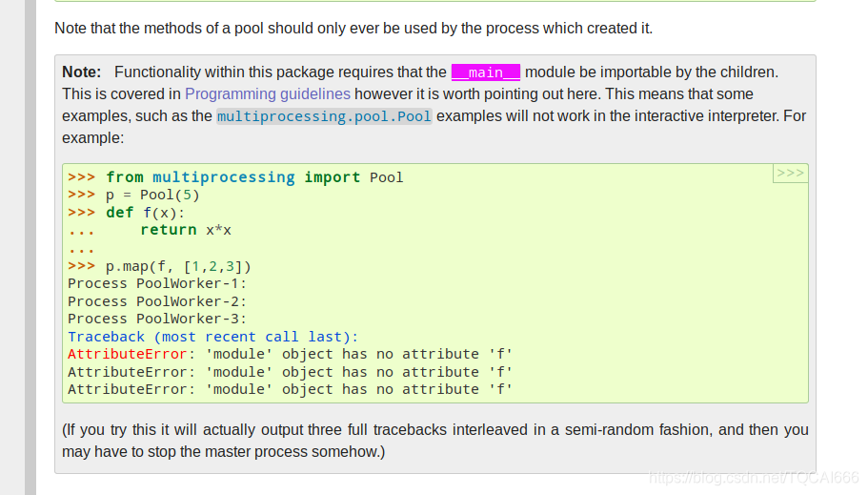Click the gray sidebar strip on the left

click(30, 247)
